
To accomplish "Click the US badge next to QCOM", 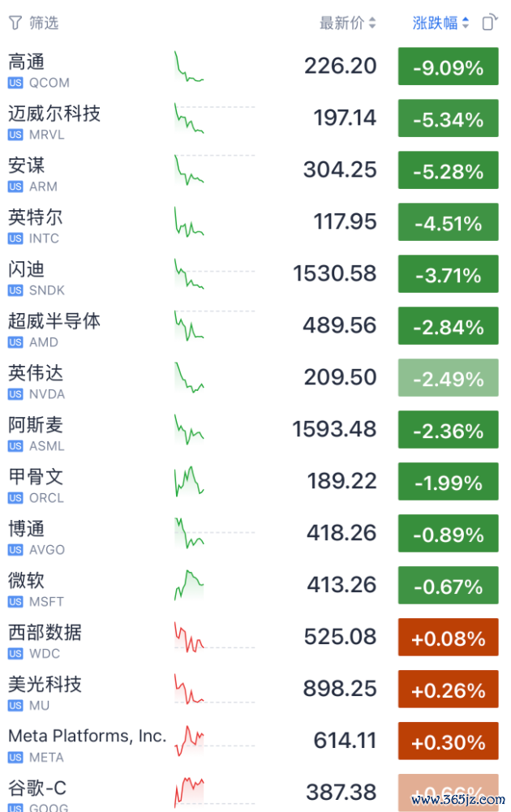I will 15,83.
